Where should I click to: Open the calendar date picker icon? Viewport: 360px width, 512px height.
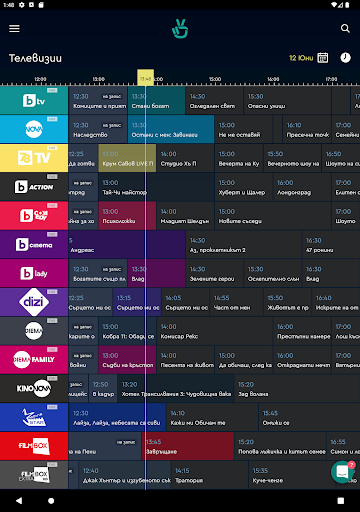pyautogui.click(x=323, y=58)
